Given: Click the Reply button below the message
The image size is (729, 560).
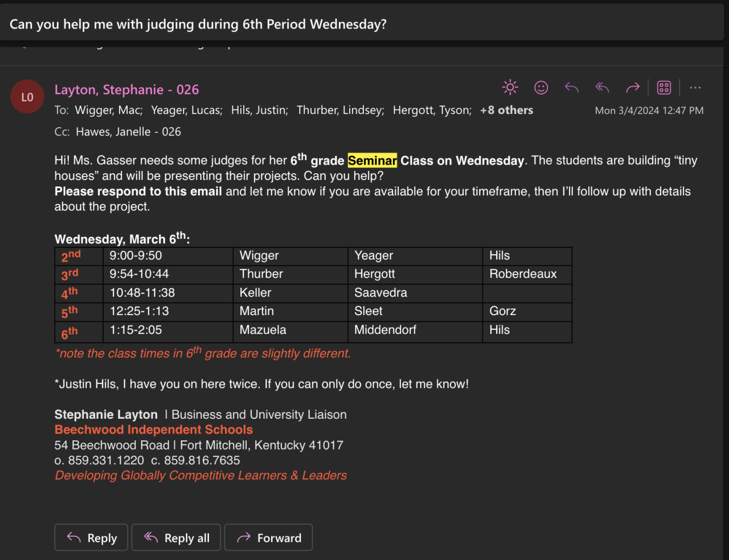Looking at the screenshot, I should (93, 538).
